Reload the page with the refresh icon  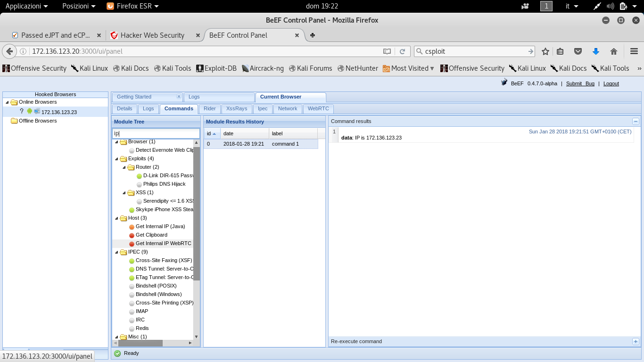[x=402, y=51]
